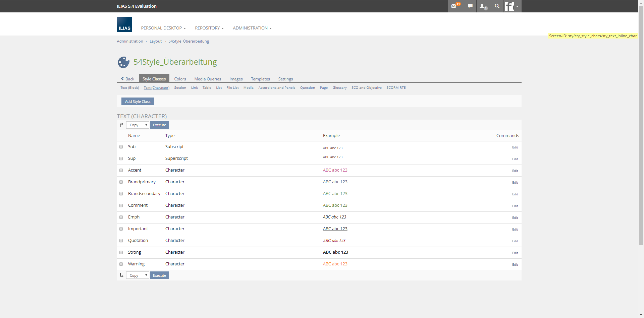644x318 pixels.
Task: Click the magnifier search icon
Action: coord(497,6)
